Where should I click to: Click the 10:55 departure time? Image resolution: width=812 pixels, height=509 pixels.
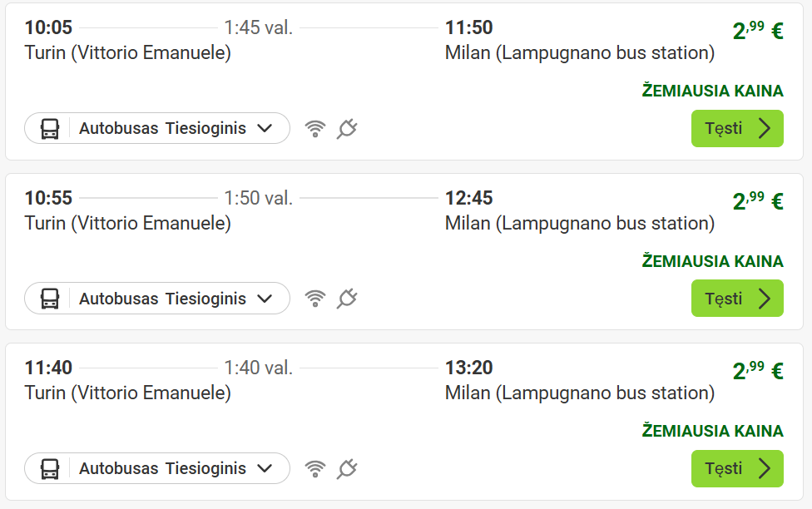tap(48, 198)
